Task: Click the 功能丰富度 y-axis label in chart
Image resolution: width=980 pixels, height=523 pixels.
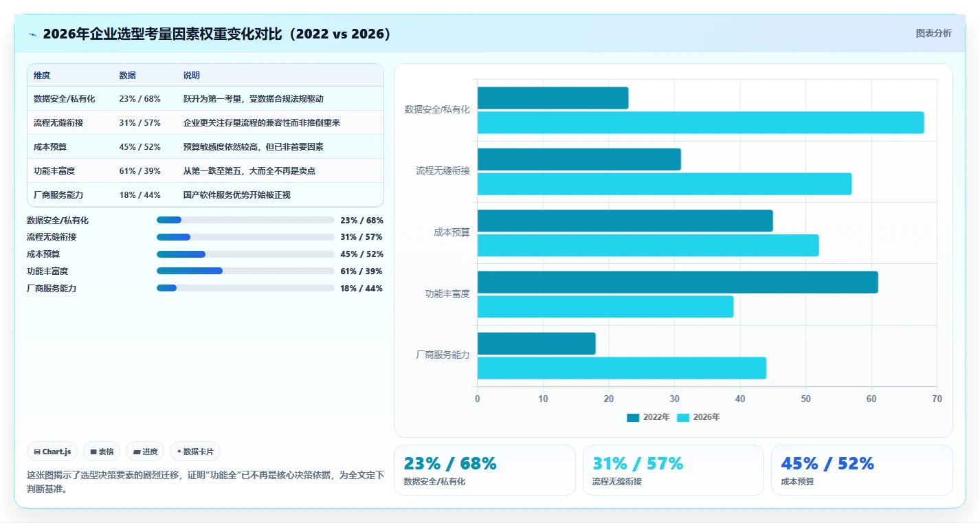Action: click(x=447, y=294)
